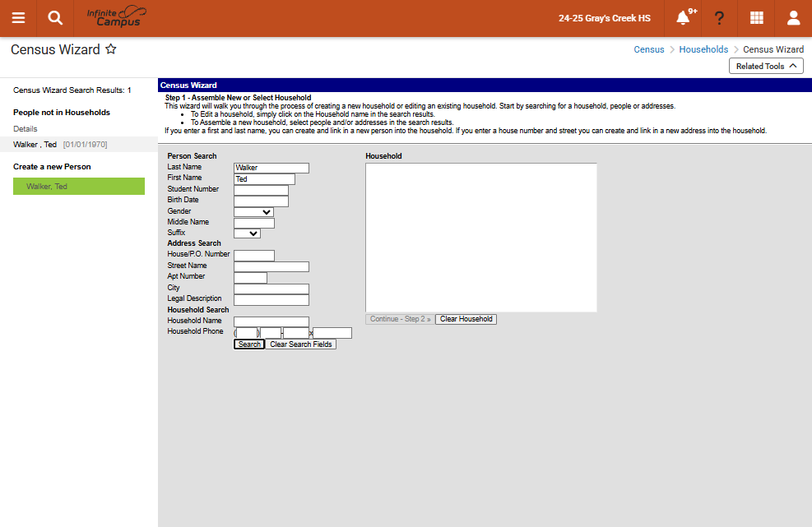The width and height of the screenshot is (812, 527).
Task: Click Clear Search Fields button
Action: pyautogui.click(x=301, y=344)
